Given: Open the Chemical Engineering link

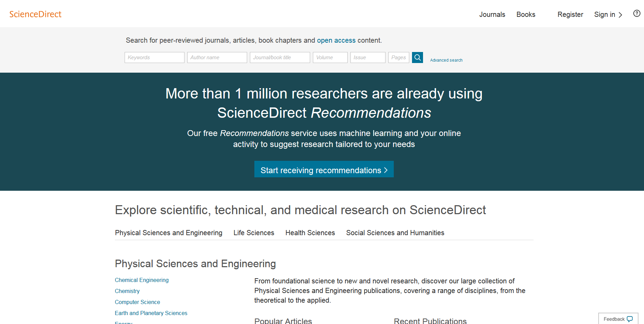Looking at the screenshot, I should coord(141,280).
